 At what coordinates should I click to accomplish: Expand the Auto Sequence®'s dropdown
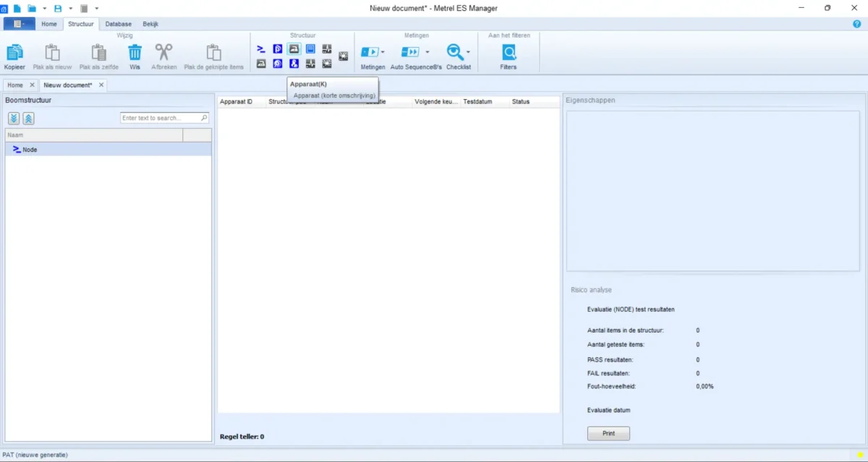[427, 52]
